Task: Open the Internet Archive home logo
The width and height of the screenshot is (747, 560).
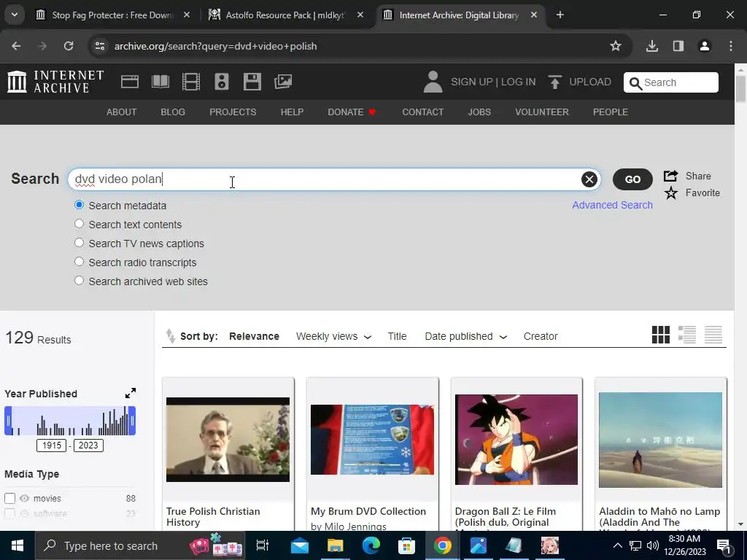Action: point(55,82)
